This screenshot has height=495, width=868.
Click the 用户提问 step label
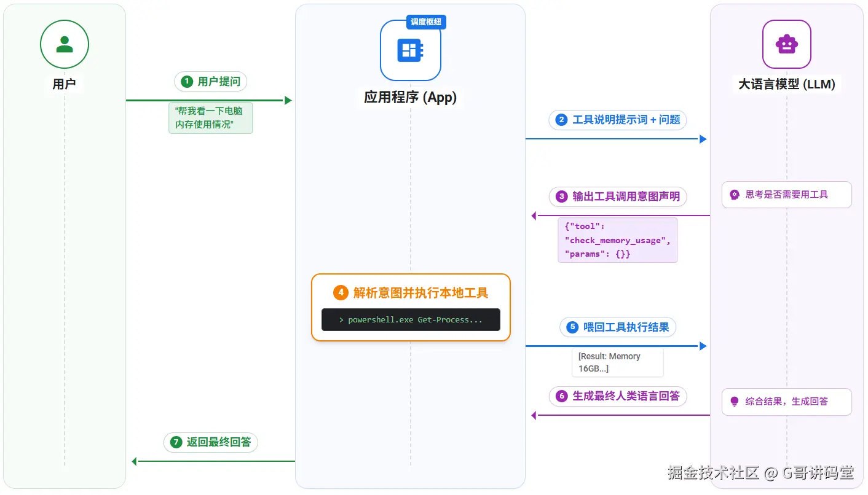211,82
